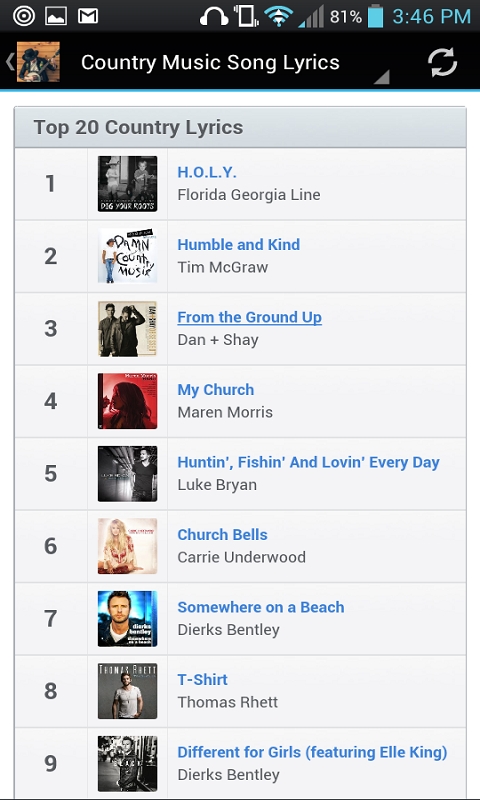Open From the Ground Up lyrics
480x800 pixels.
pyautogui.click(x=249, y=317)
